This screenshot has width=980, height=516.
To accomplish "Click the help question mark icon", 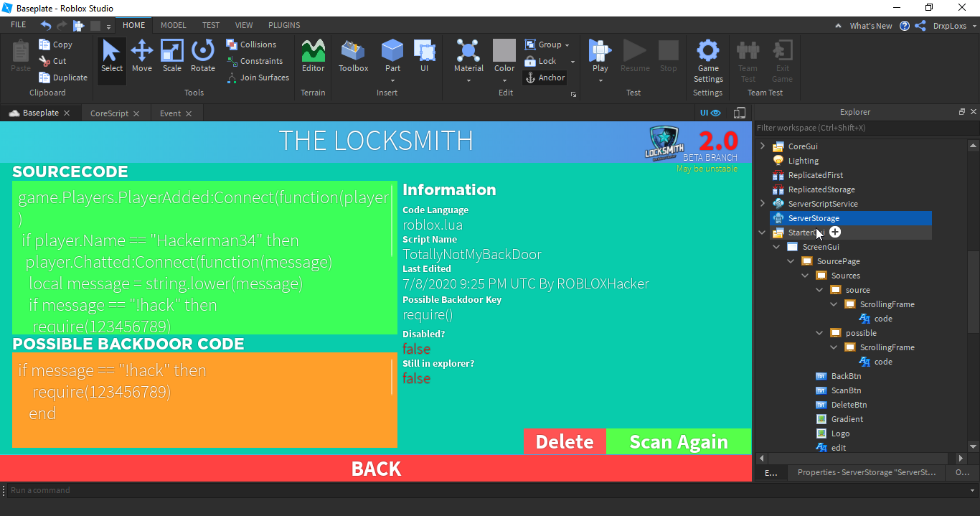I will point(905,26).
